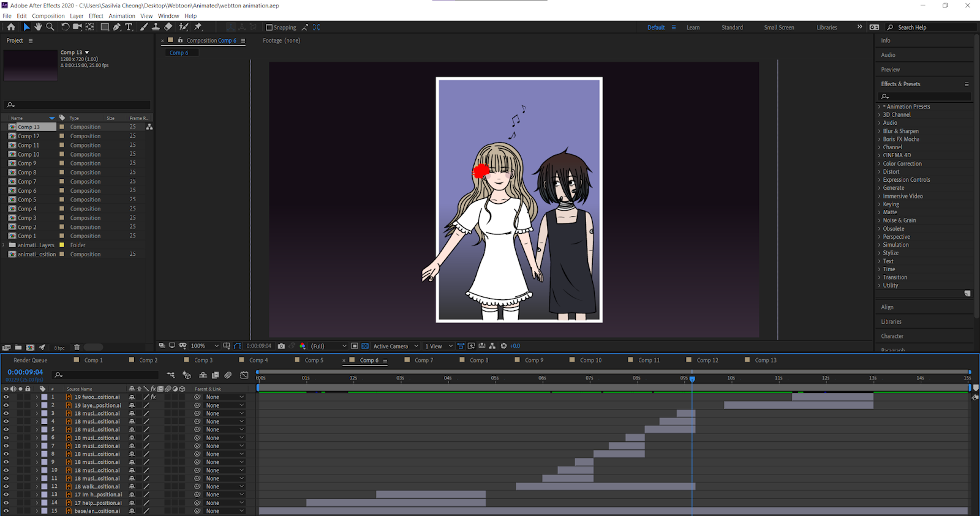Toggle Transparency Grid in viewer
This screenshot has height=516, width=980.
365,346
